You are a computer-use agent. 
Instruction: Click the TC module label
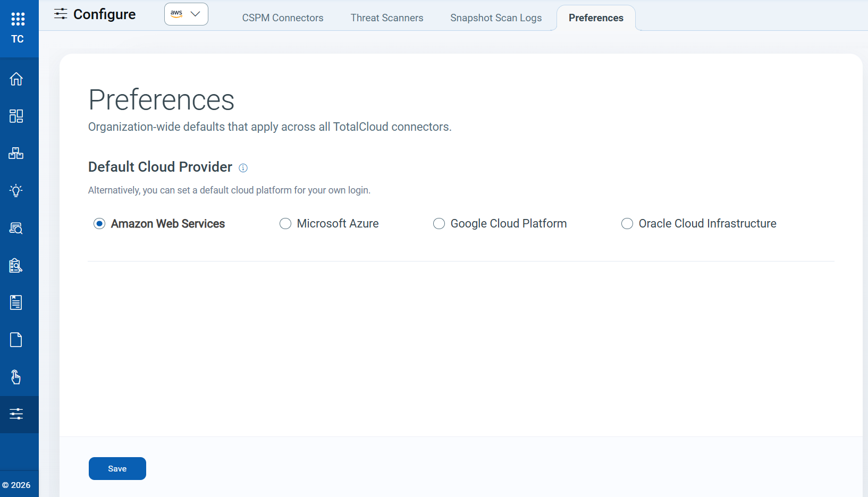(18, 39)
